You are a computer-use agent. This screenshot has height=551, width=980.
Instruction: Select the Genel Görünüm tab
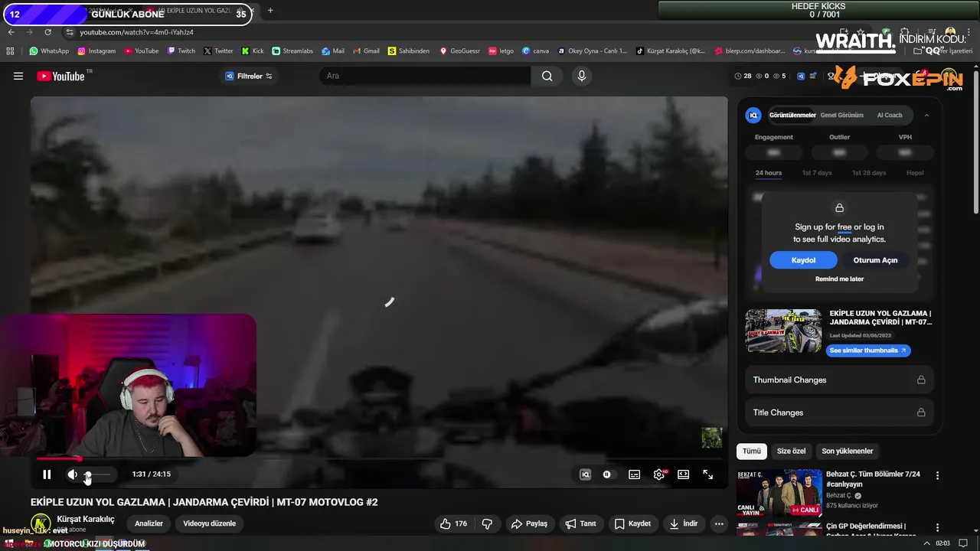(x=842, y=115)
